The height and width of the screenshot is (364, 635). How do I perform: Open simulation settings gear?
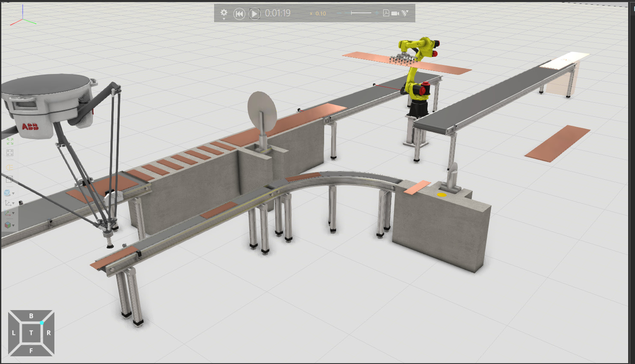click(x=224, y=13)
